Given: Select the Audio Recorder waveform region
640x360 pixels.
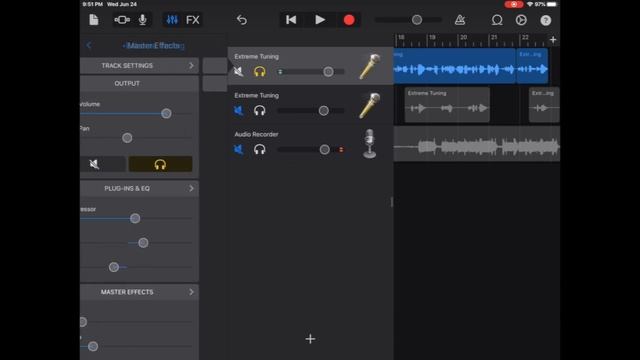Looking at the screenshot, I should point(477,144).
